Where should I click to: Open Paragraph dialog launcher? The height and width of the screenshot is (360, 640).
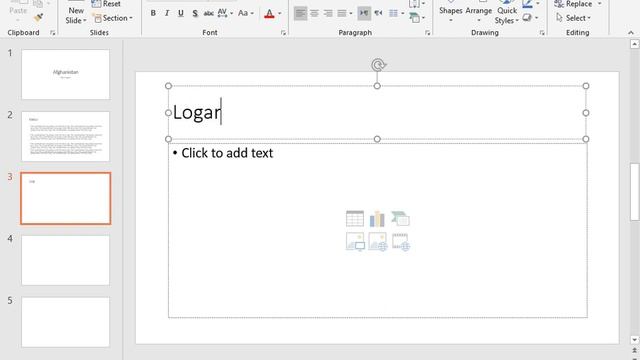click(x=427, y=33)
